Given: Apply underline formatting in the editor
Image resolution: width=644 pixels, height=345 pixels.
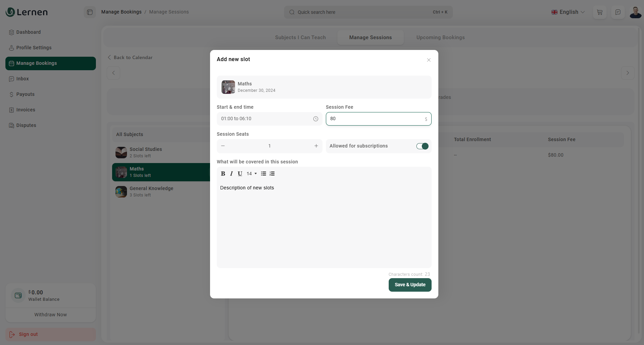Looking at the screenshot, I should click(x=240, y=174).
